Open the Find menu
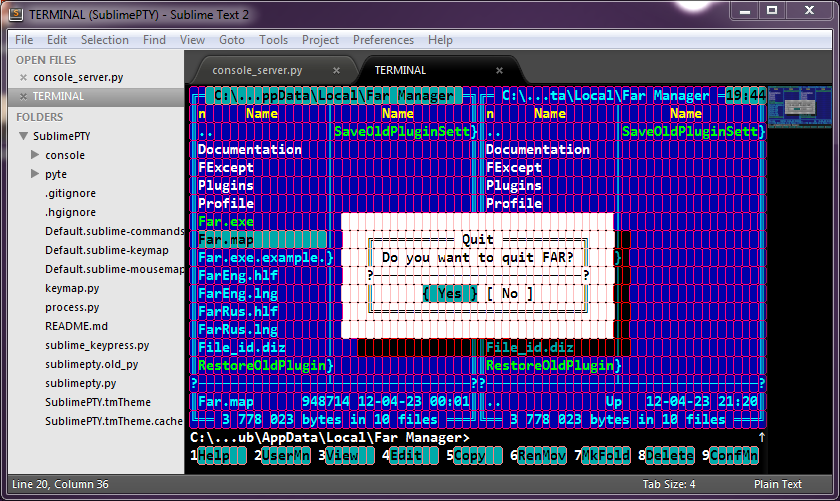840x501 pixels. click(154, 40)
